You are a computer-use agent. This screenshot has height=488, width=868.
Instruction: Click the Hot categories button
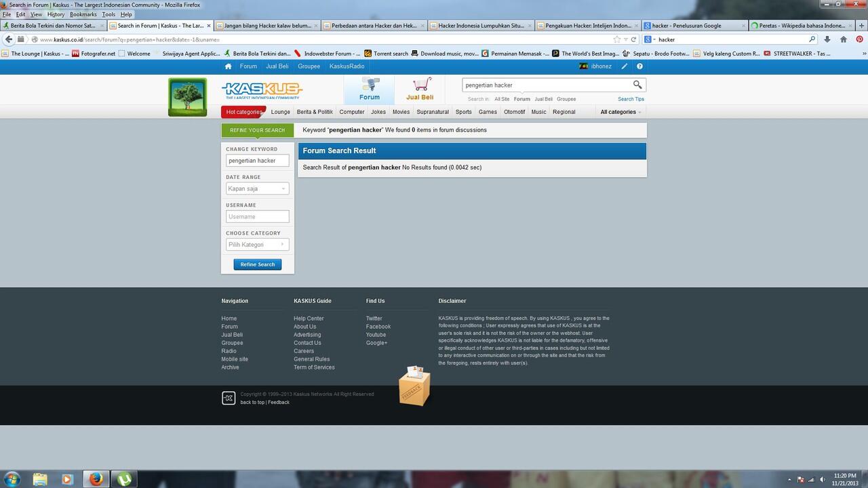click(243, 112)
